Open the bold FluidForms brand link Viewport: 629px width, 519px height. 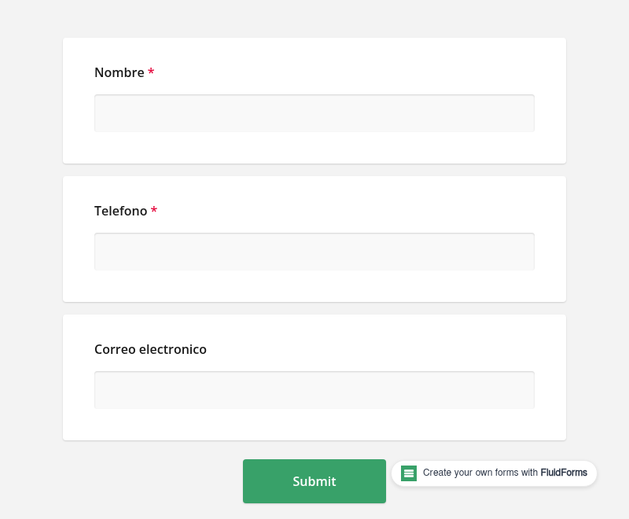click(564, 473)
